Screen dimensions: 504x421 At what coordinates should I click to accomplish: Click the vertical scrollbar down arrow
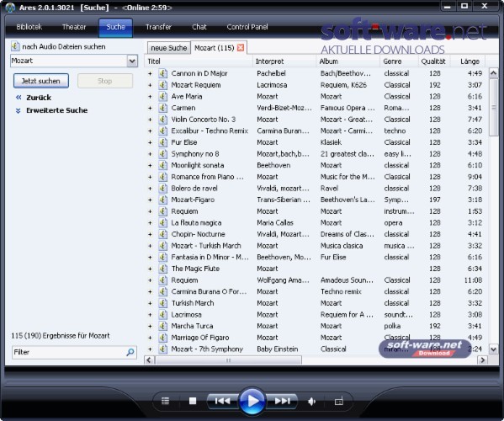pyautogui.click(x=493, y=349)
